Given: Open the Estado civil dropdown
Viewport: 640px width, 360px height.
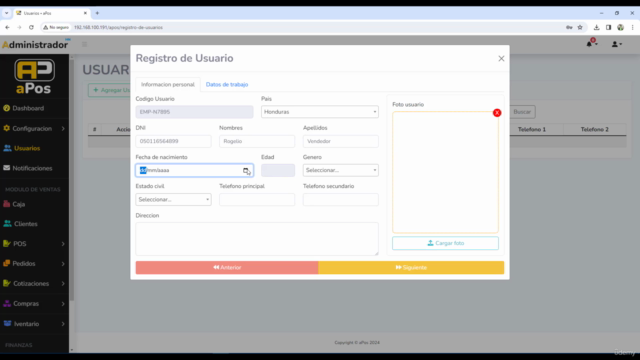Looking at the screenshot, I should pos(173,200).
